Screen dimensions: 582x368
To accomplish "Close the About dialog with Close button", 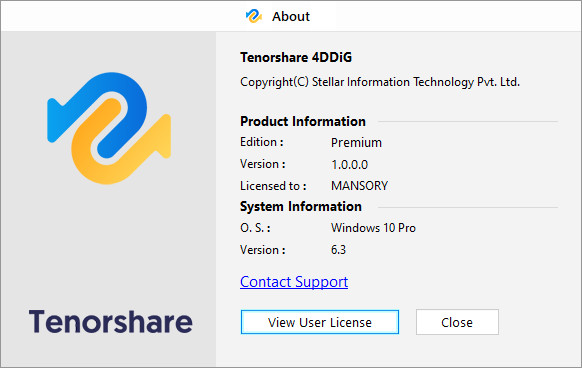I will pyautogui.click(x=457, y=322).
